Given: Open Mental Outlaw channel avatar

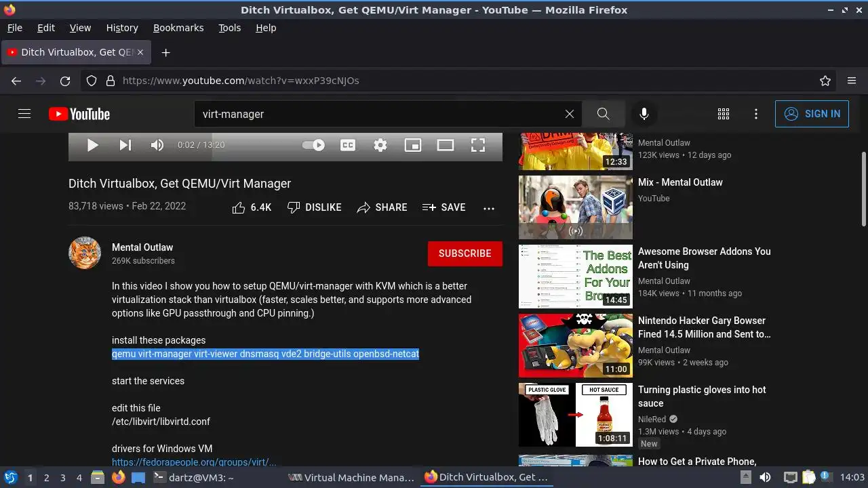Looking at the screenshot, I should click(85, 253).
